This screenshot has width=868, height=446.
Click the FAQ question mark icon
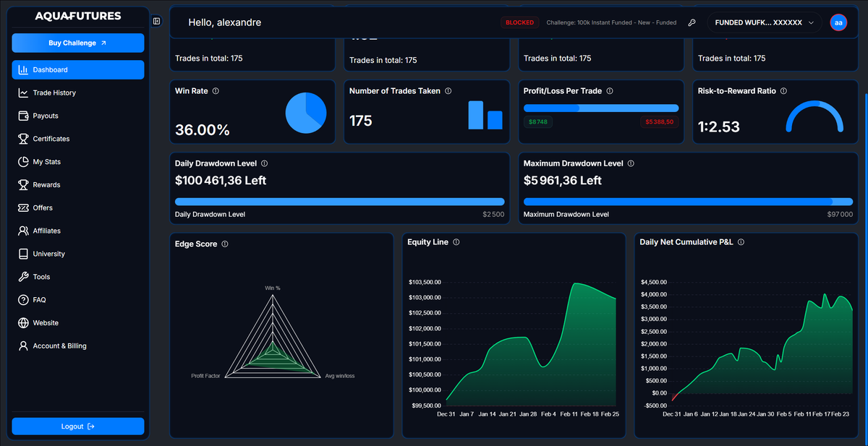click(x=23, y=300)
